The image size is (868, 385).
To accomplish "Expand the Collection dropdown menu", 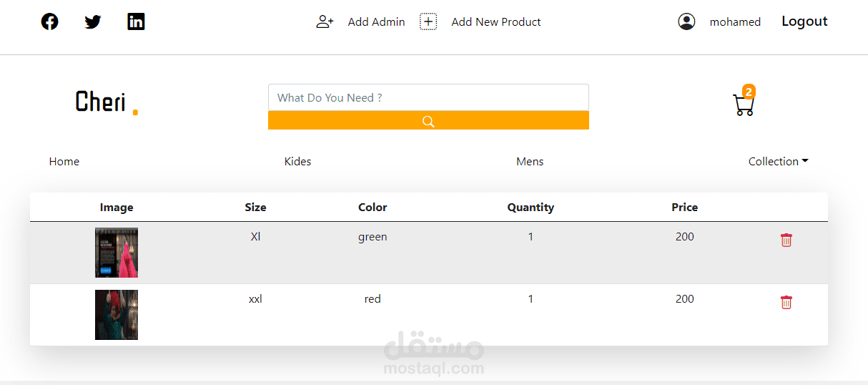I will click(778, 161).
